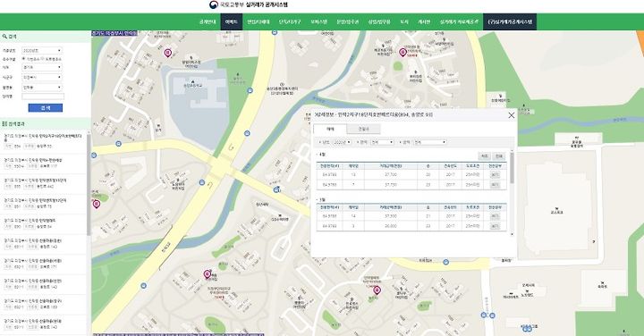This screenshot has height=336, width=644.
Task: Select the magenta apartment pin left of the elementary school
Action: 167,53
